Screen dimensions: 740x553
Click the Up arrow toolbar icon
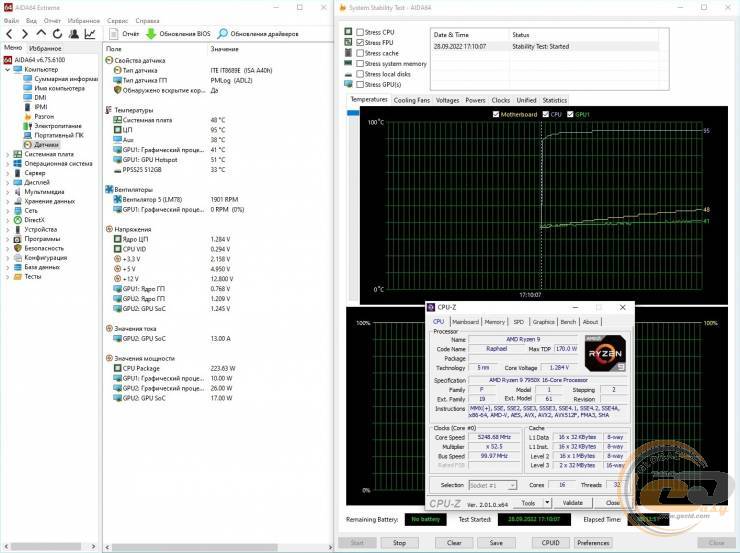41,34
